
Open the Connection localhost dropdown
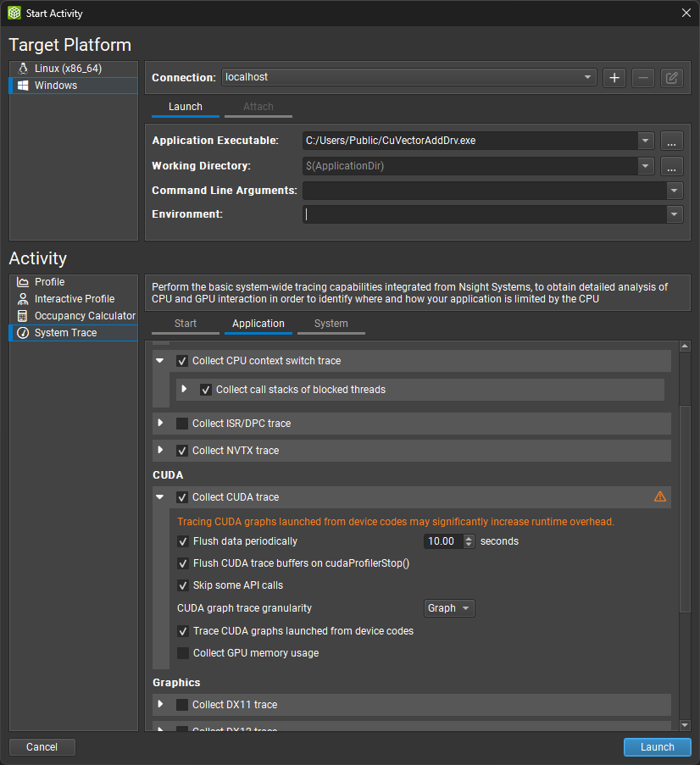587,77
